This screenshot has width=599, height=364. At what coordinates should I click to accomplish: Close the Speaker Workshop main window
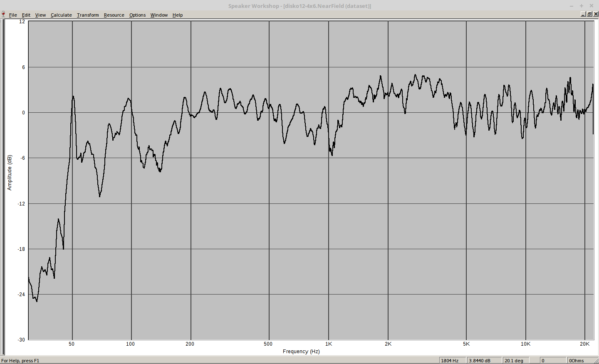coord(592,6)
